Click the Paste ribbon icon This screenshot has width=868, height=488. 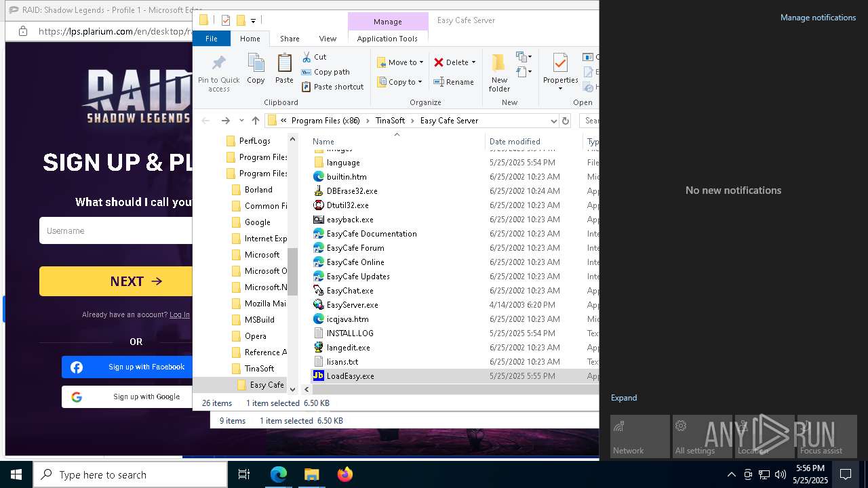click(284, 68)
